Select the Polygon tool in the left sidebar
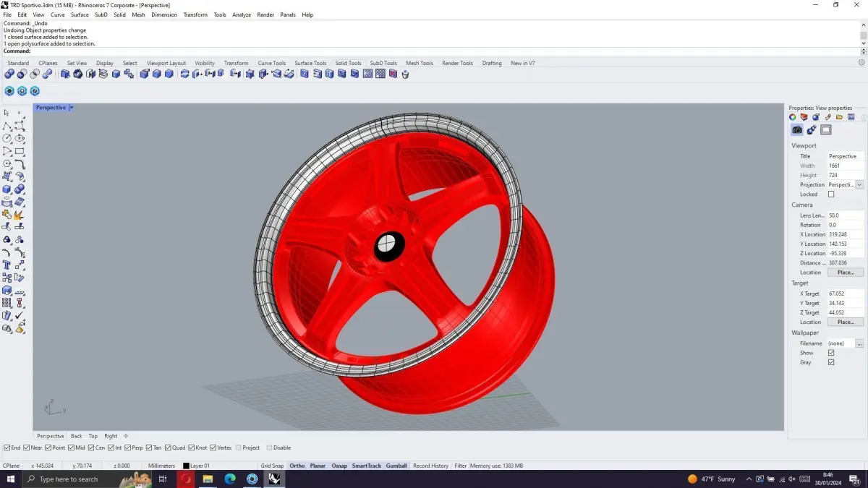The image size is (868, 488). [x=7, y=164]
